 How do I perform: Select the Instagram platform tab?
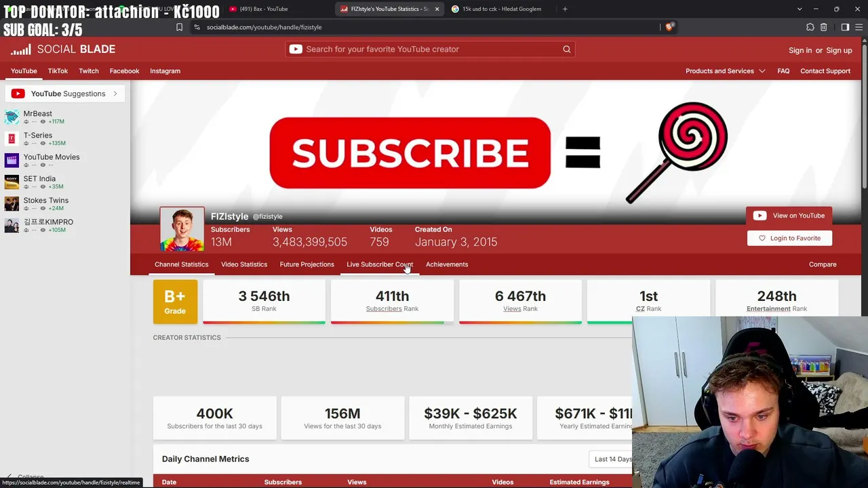[x=165, y=71]
